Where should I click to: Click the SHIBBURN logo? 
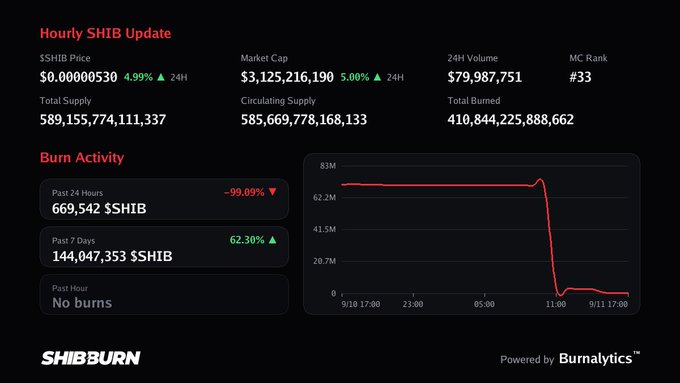click(x=91, y=358)
